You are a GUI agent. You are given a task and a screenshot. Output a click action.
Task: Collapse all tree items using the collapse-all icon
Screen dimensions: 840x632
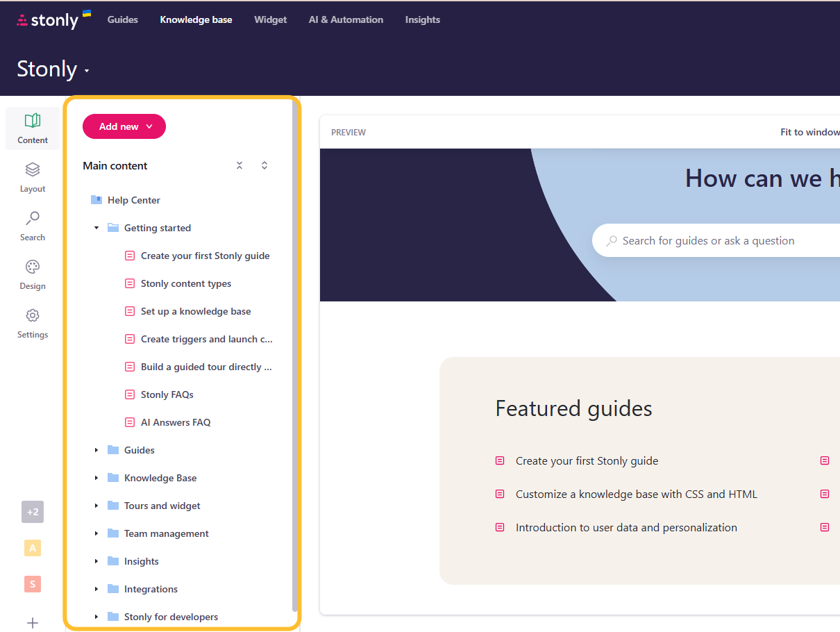click(x=240, y=165)
